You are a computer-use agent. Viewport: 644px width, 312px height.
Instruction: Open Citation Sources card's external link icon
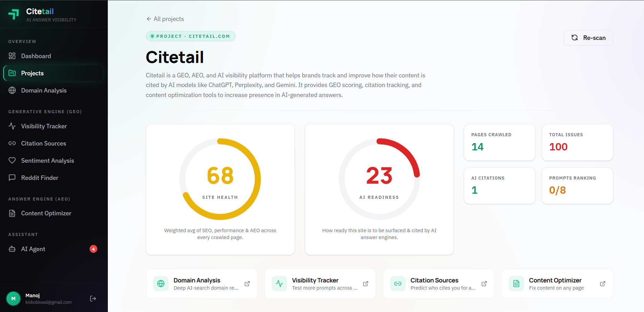coord(484,284)
